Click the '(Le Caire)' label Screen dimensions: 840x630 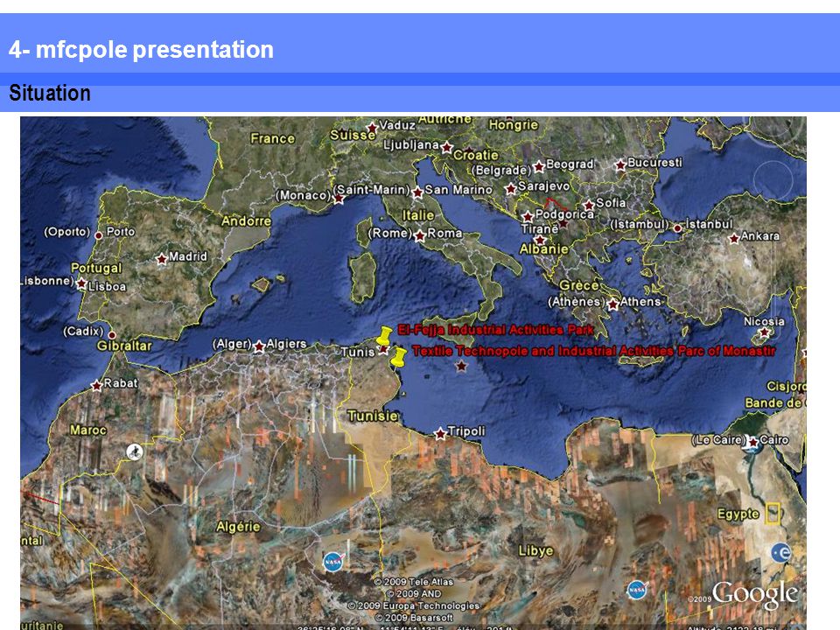pos(718,440)
